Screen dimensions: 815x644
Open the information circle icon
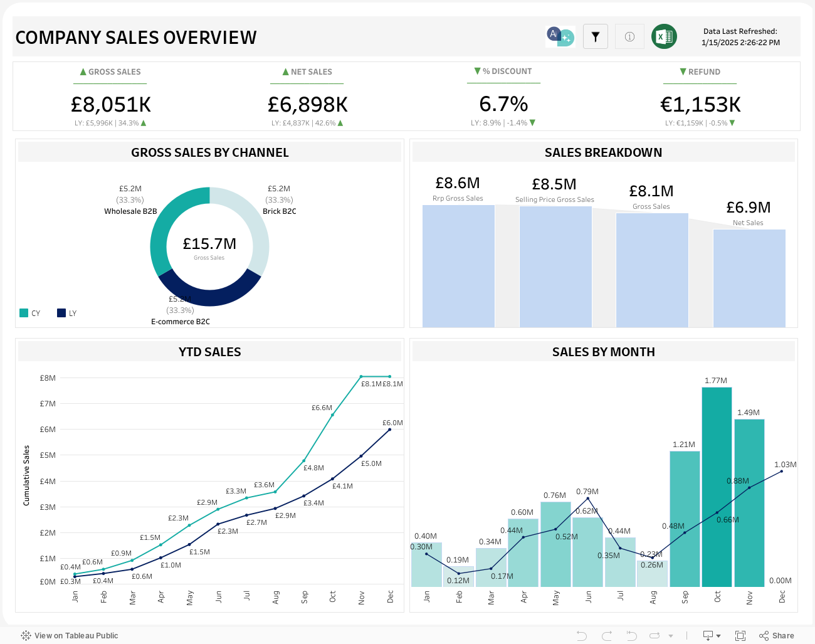[629, 37]
